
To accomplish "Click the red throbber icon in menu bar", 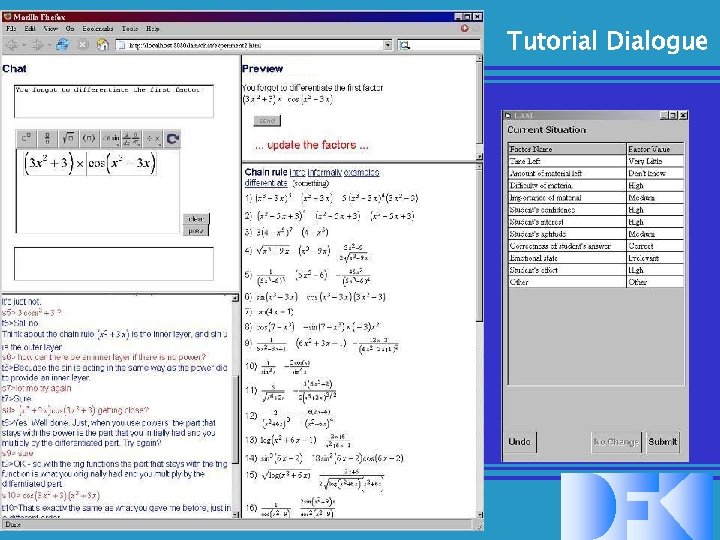I will (x=465, y=28).
